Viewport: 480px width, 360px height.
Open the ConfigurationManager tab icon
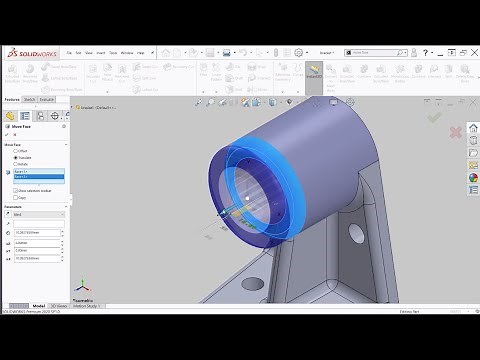pyautogui.click(x=40, y=116)
